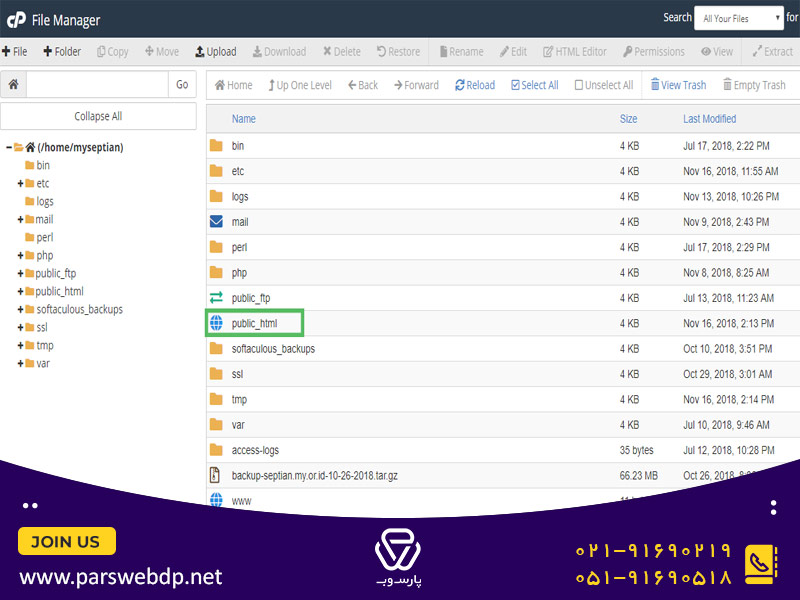Open the Upload dialog
The image size is (800, 600).
tap(216, 52)
